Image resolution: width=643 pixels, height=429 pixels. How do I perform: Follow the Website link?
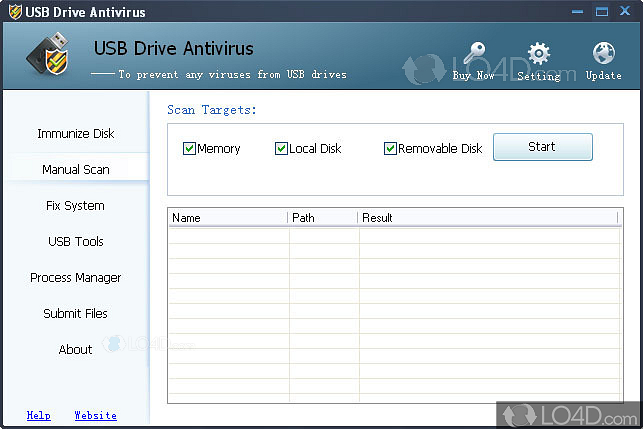click(95, 415)
